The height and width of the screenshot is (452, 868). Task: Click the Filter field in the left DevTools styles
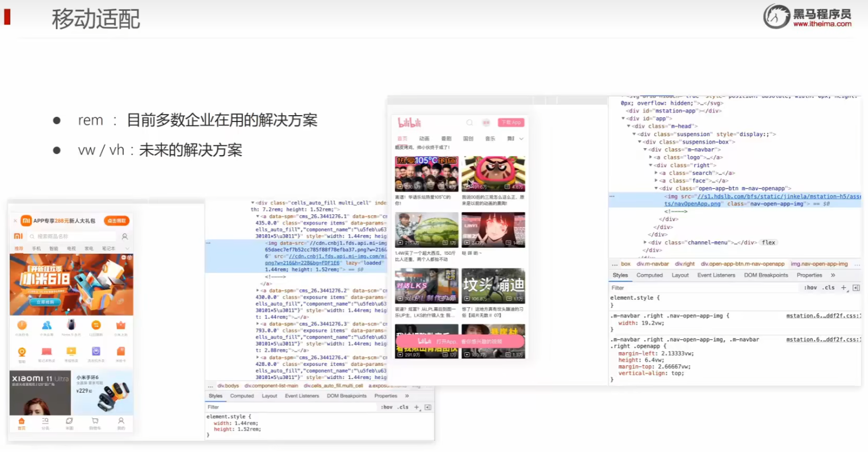tap(291, 407)
